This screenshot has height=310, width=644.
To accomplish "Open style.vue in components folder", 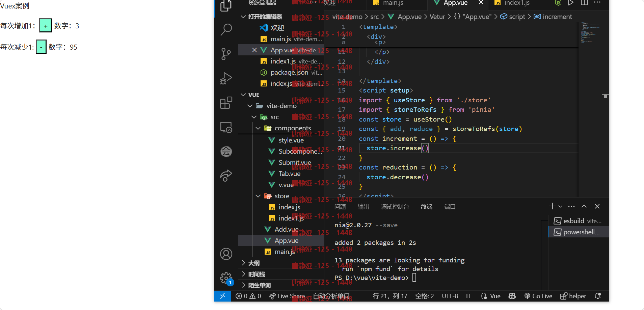I will [x=281, y=140].
